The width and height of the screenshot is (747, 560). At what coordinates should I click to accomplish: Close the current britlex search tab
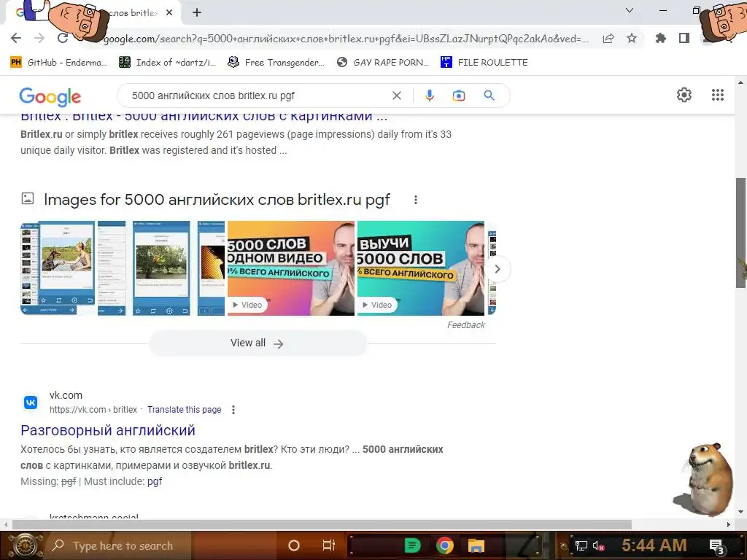(169, 13)
